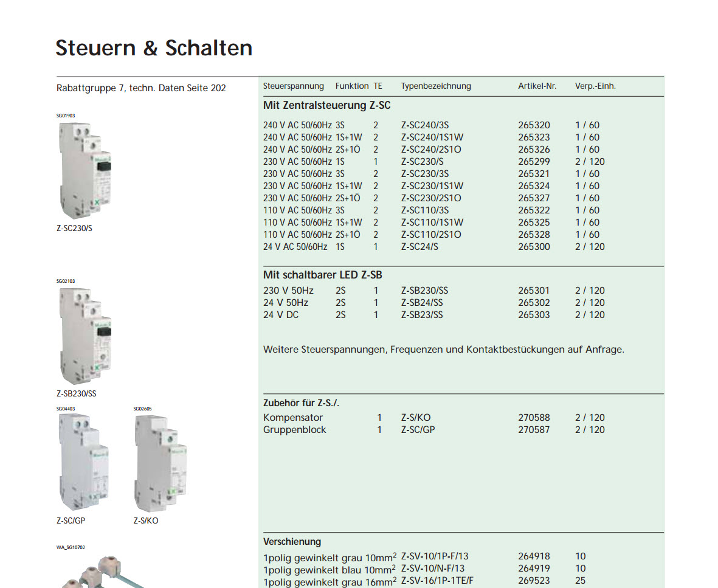
Task: Select article number 265320
Action: (534, 125)
